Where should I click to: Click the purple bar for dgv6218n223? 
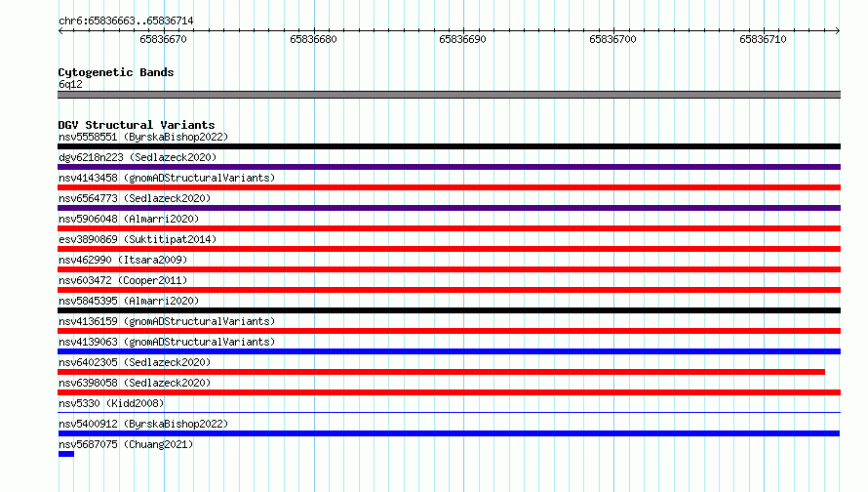pos(449,167)
